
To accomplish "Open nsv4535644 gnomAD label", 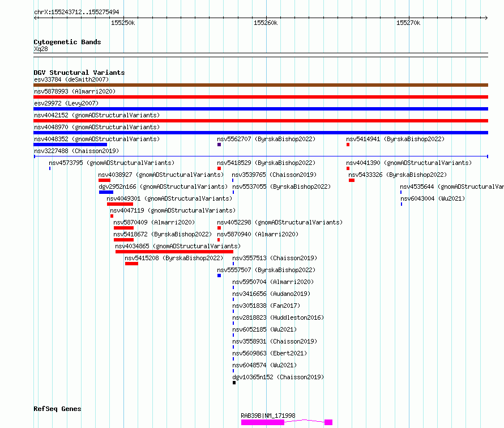I will pyautogui.click(x=451, y=187).
